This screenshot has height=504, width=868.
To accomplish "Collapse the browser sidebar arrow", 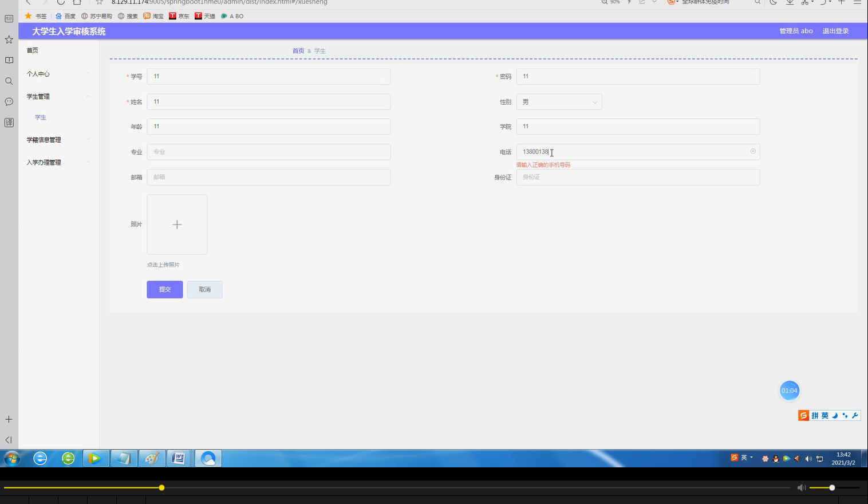I will coord(9,440).
